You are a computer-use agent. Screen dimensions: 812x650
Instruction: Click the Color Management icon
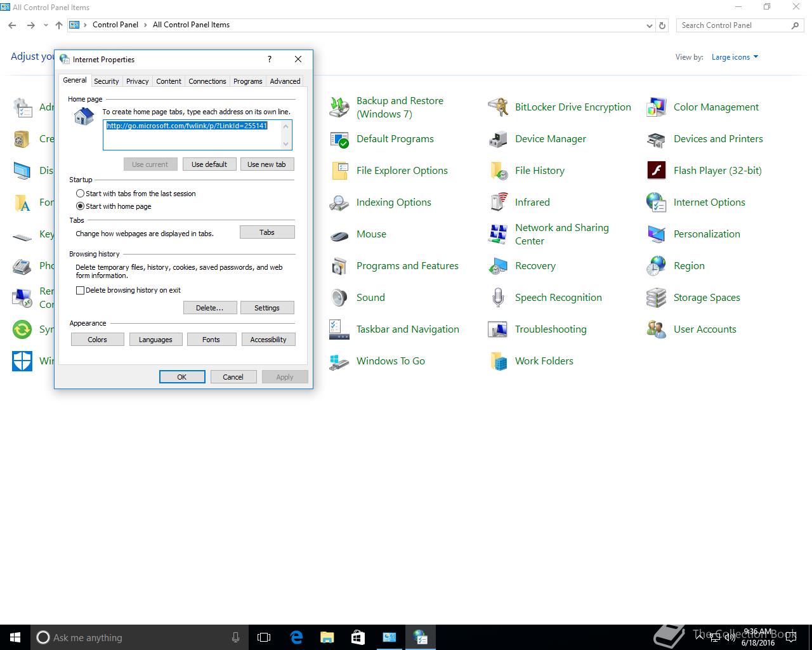click(657, 107)
